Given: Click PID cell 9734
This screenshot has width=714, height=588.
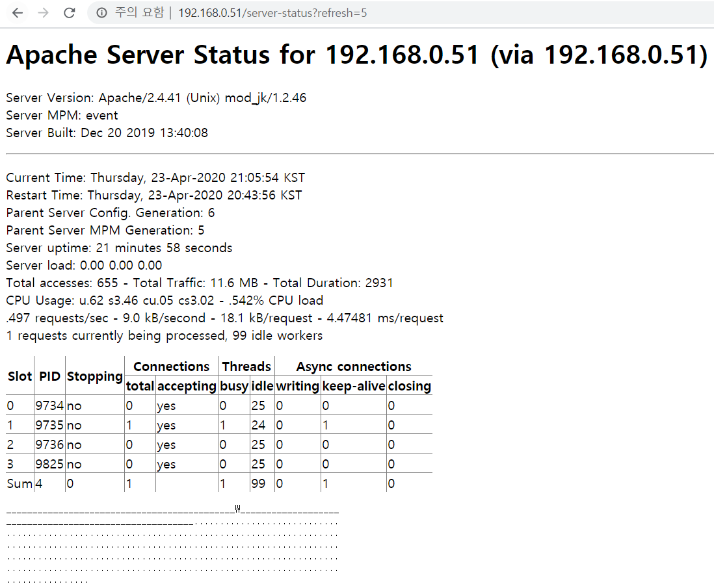Looking at the screenshot, I should click(x=49, y=405).
